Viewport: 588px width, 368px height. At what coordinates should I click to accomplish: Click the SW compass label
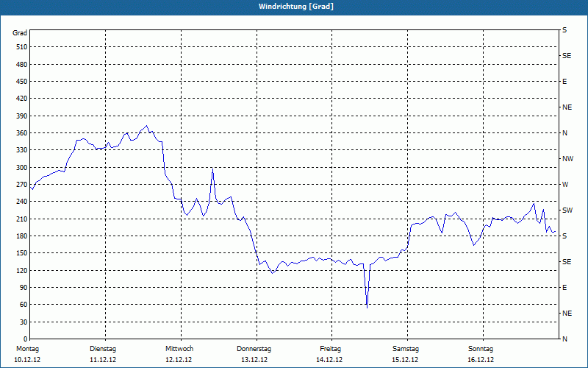[x=567, y=210]
